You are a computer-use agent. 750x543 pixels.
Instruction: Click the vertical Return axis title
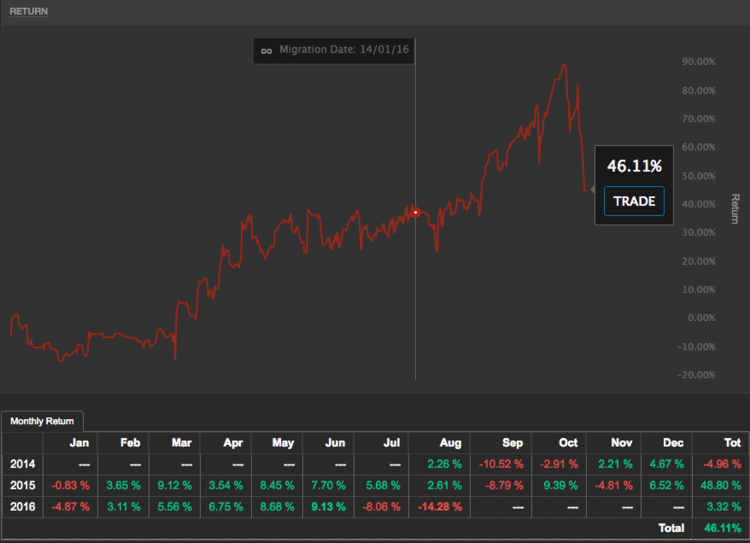tap(735, 208)
